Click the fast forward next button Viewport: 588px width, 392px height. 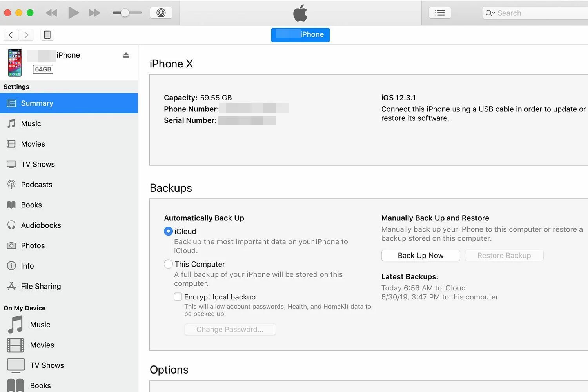[x=94, y=13]
